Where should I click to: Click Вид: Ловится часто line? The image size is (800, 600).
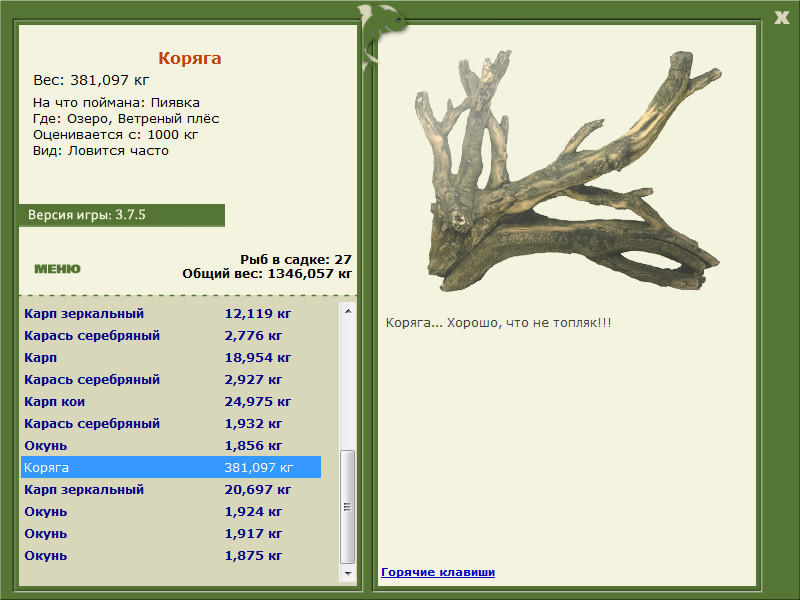click(x=101, y=151)
